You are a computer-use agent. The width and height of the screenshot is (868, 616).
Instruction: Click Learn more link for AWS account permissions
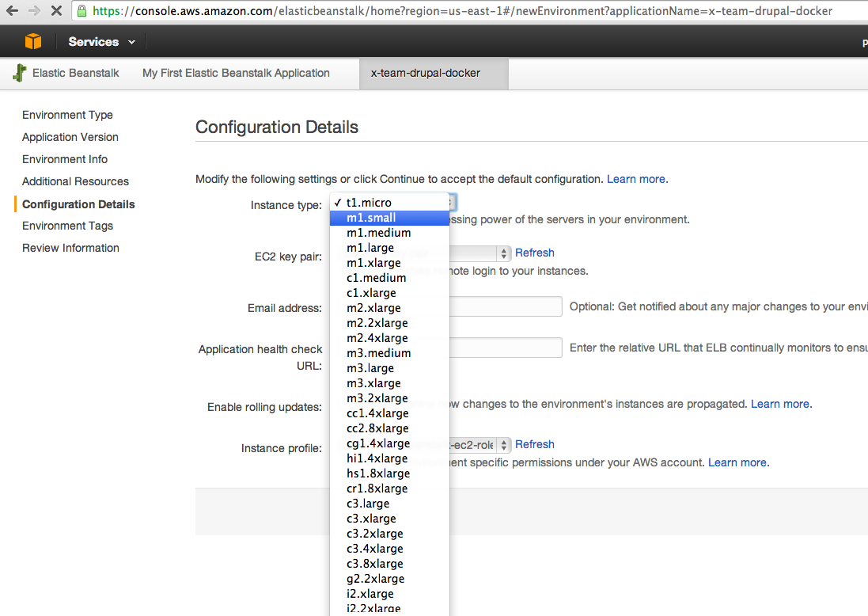(738, 462)
